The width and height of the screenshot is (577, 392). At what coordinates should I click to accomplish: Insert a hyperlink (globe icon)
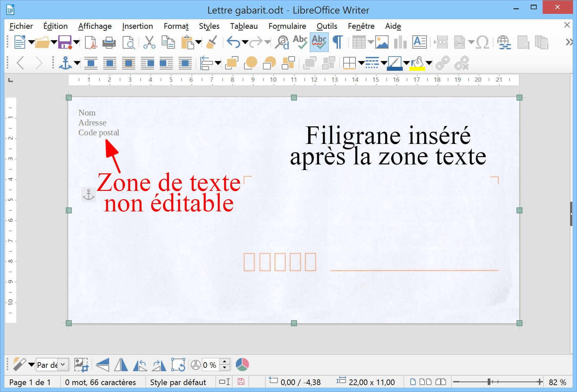504,42
